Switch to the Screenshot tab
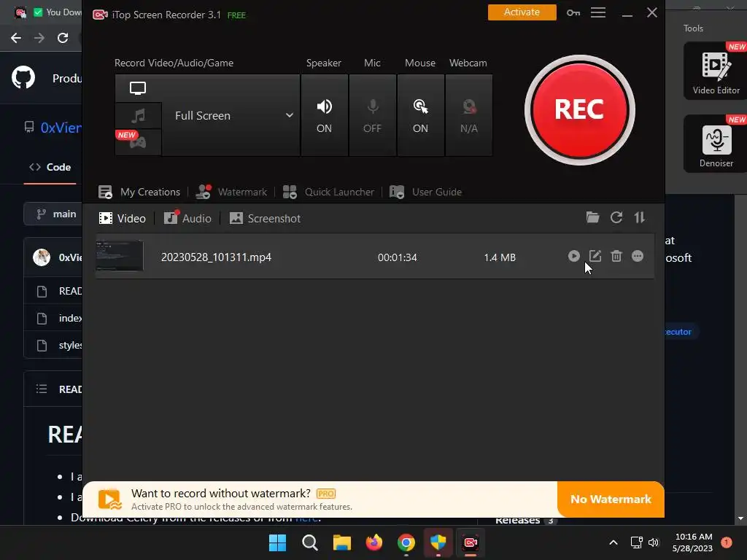747x560 pixels. click(x=265, y=219)
